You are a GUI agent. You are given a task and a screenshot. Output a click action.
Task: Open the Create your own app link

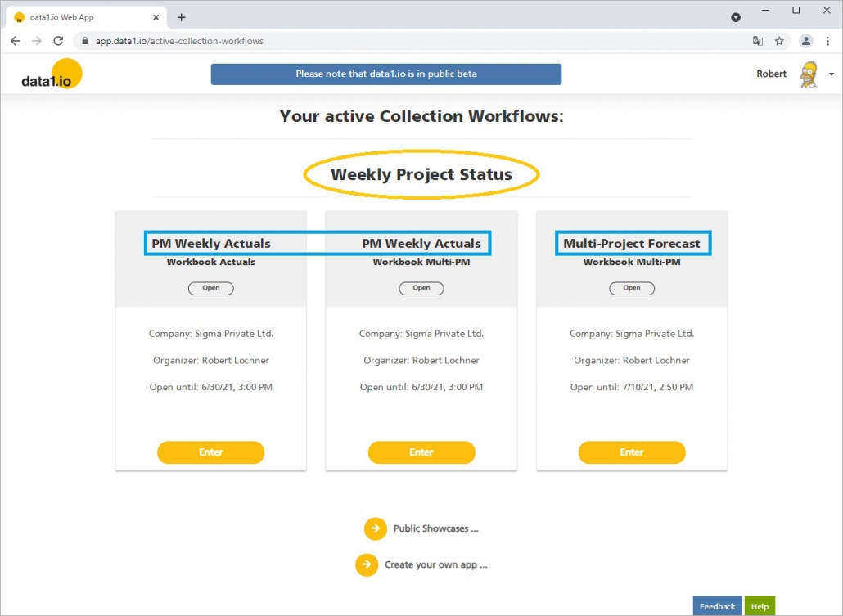pyautogui.click(x=435, y=564)
